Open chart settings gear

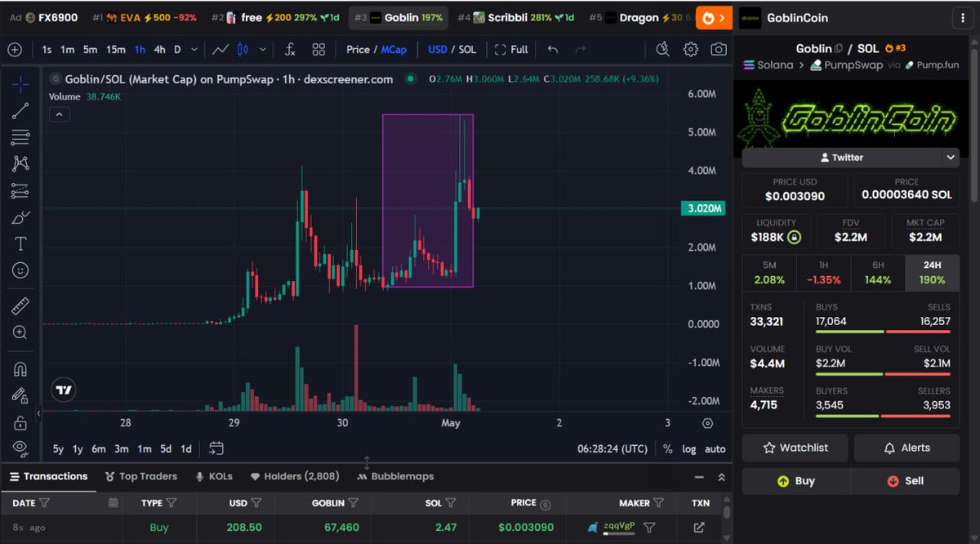(691, 49)
